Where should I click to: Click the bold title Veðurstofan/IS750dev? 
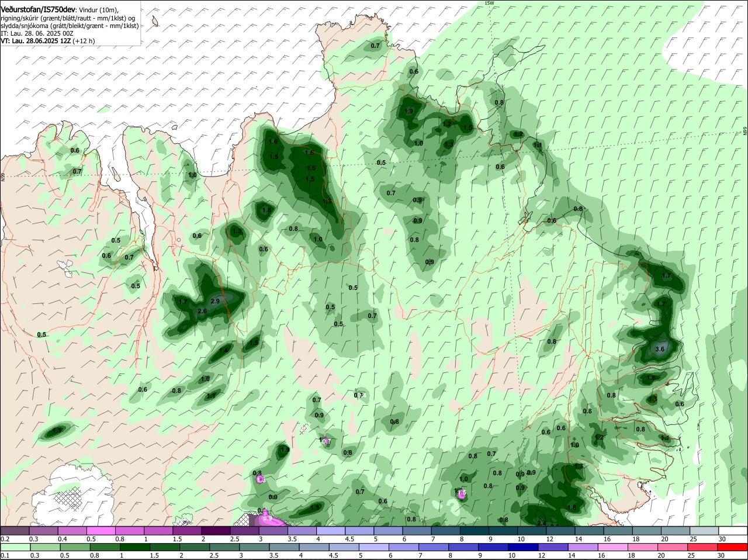[37, 10]
